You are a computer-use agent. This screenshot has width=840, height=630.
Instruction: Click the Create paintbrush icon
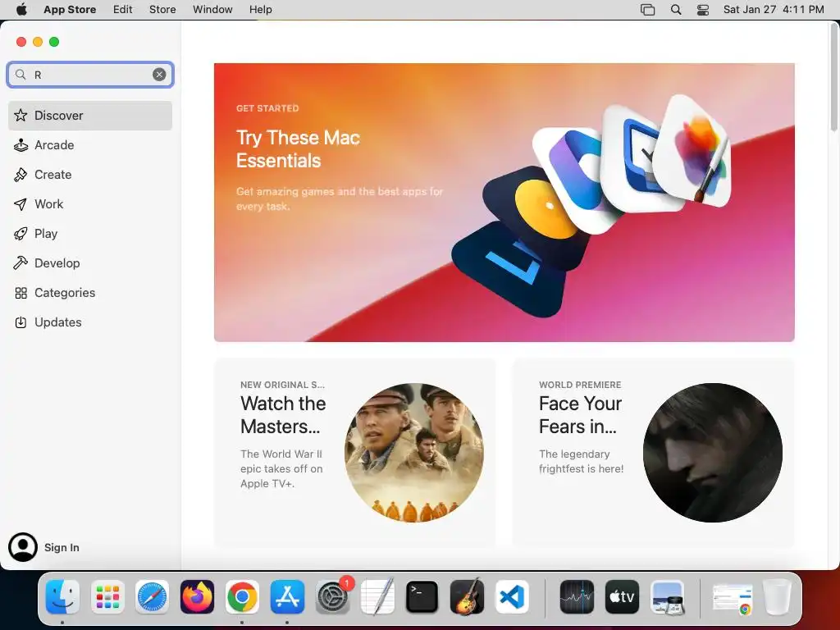click(x=21, y=175)
